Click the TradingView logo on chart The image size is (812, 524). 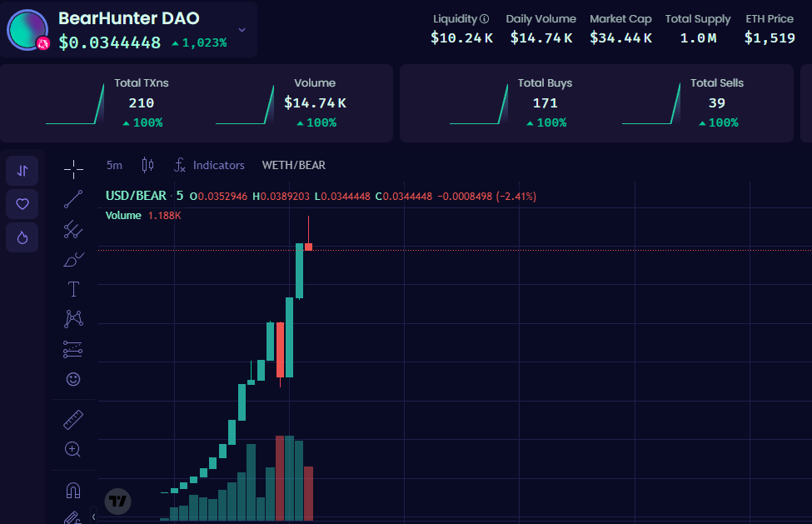pos(118,502)
